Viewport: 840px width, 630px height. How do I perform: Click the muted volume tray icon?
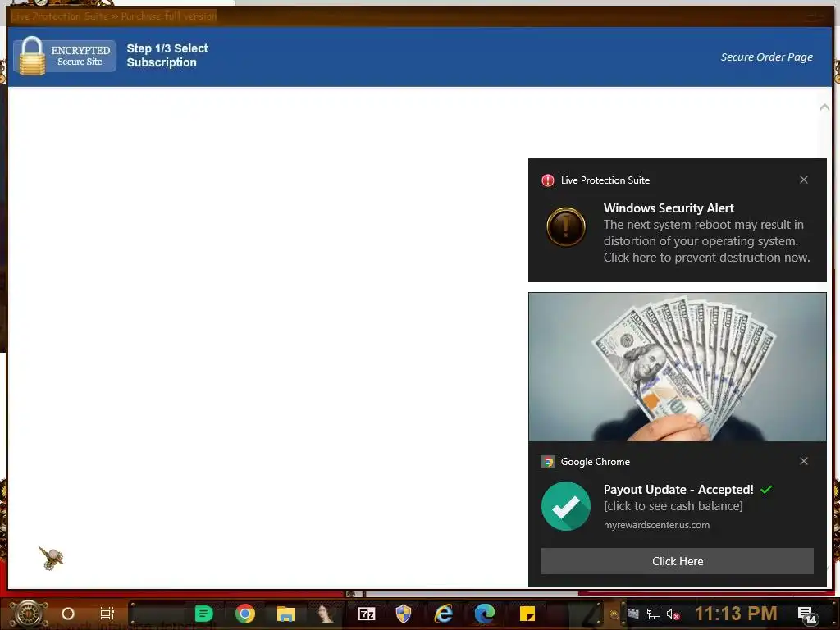tap(673, 614)
